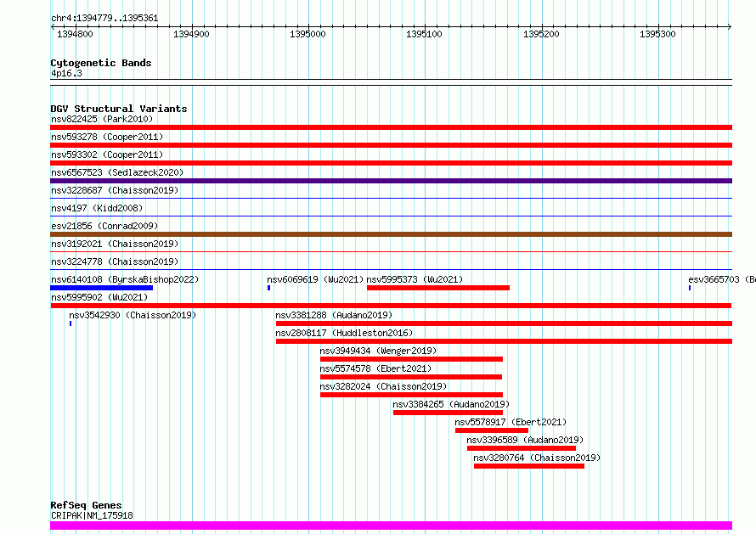The width and height of the screenshot is (756, 534).
Task: Click the small blue nsv6069619 marker
Action: [x=269, y=288]
